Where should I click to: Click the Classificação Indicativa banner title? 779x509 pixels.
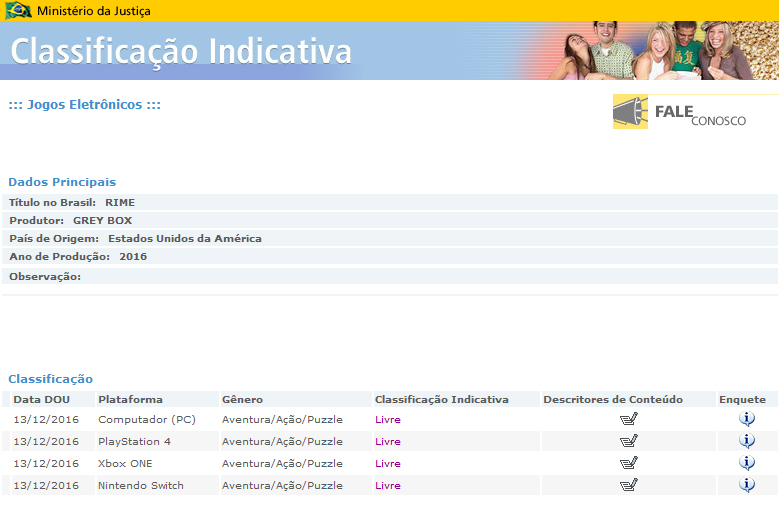[181, 52]
